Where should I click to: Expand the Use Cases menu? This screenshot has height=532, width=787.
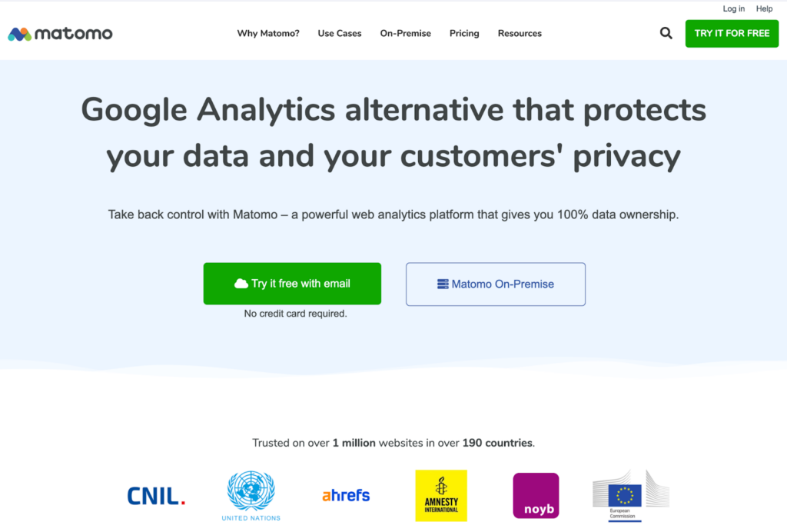tap(340, 34)
